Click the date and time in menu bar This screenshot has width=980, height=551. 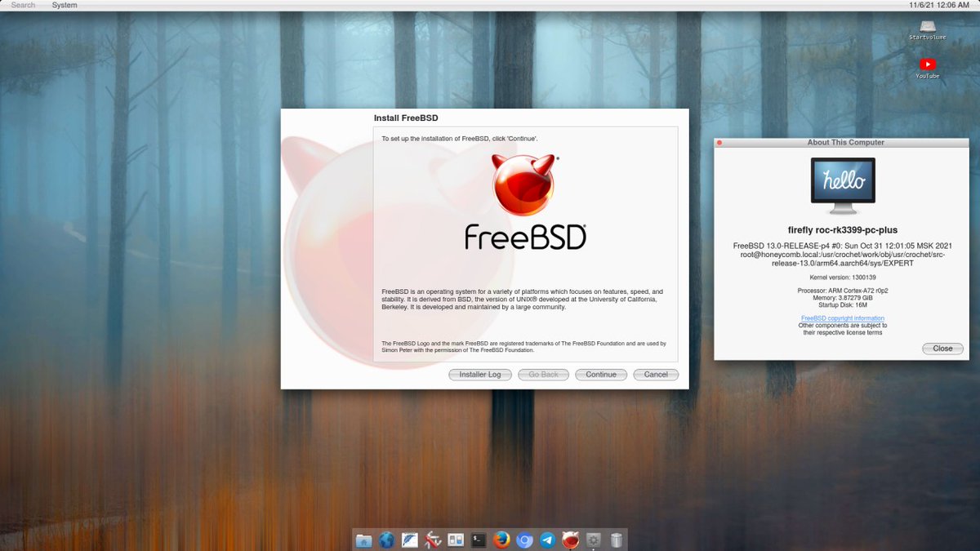[x=939, y=5]
